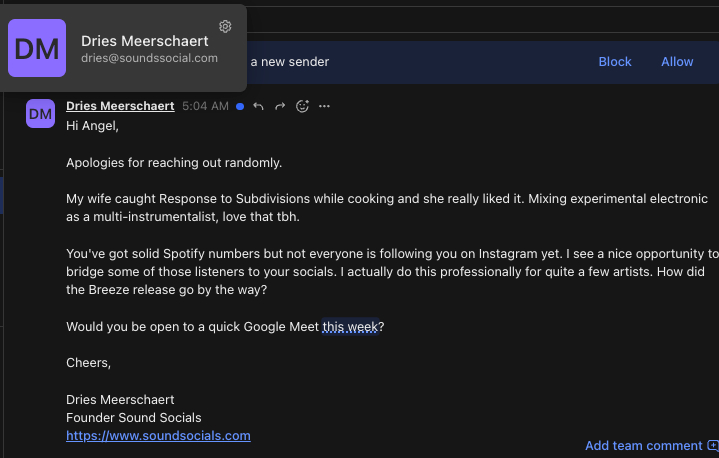Click the 5:04 AM timestamp
The image size is (719, 458).
(x=205, y=106)
